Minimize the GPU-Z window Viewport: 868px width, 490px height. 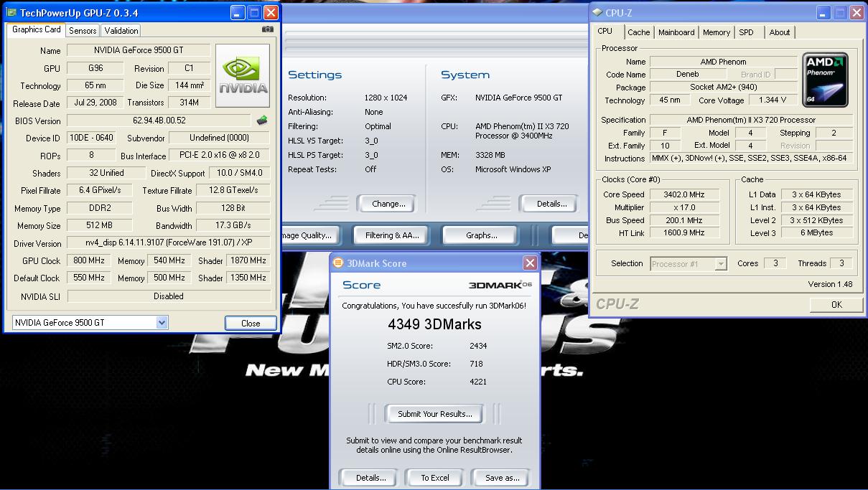(x=238, y=13)
